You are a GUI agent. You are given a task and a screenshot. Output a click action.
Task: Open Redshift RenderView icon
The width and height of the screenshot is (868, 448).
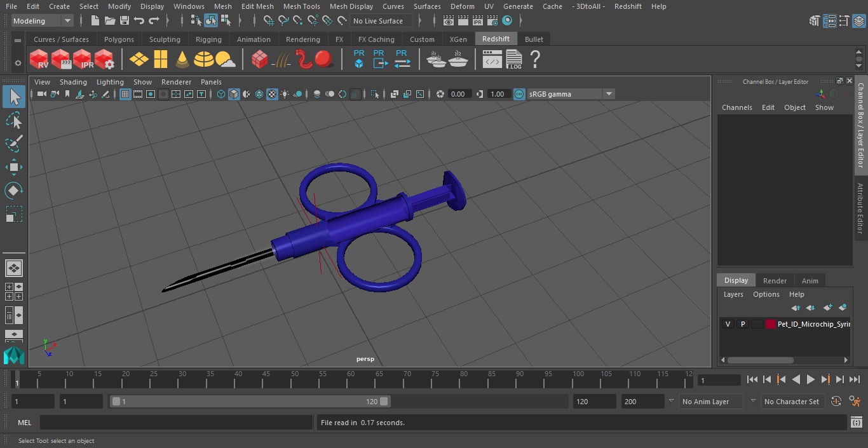pyautogui.click(x=39, y=60)
